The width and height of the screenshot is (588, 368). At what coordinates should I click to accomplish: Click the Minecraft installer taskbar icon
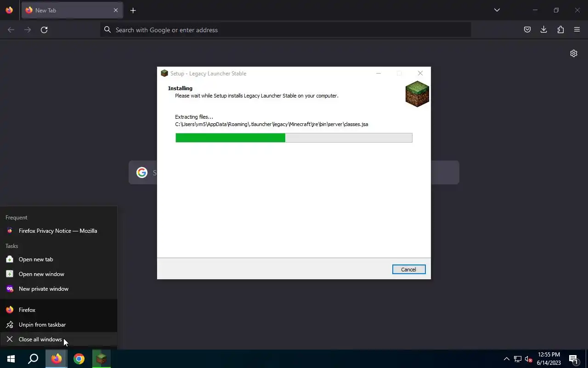102,359
